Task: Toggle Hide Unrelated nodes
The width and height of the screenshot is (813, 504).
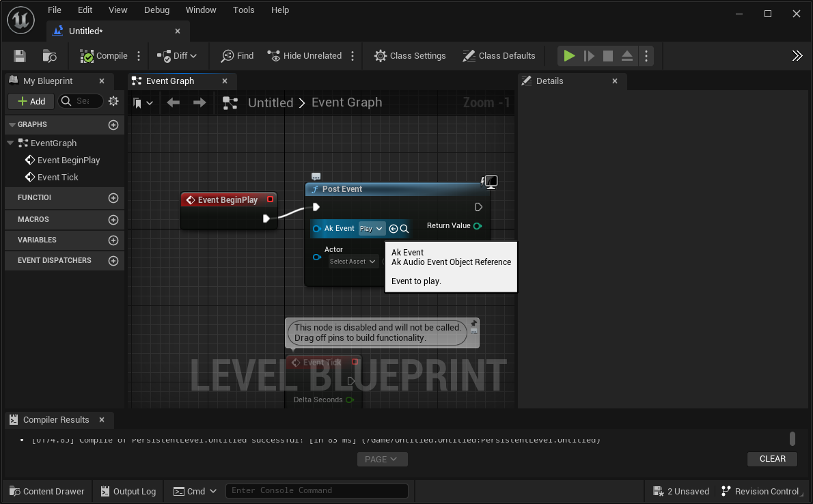Action: [x=304, y=56]
